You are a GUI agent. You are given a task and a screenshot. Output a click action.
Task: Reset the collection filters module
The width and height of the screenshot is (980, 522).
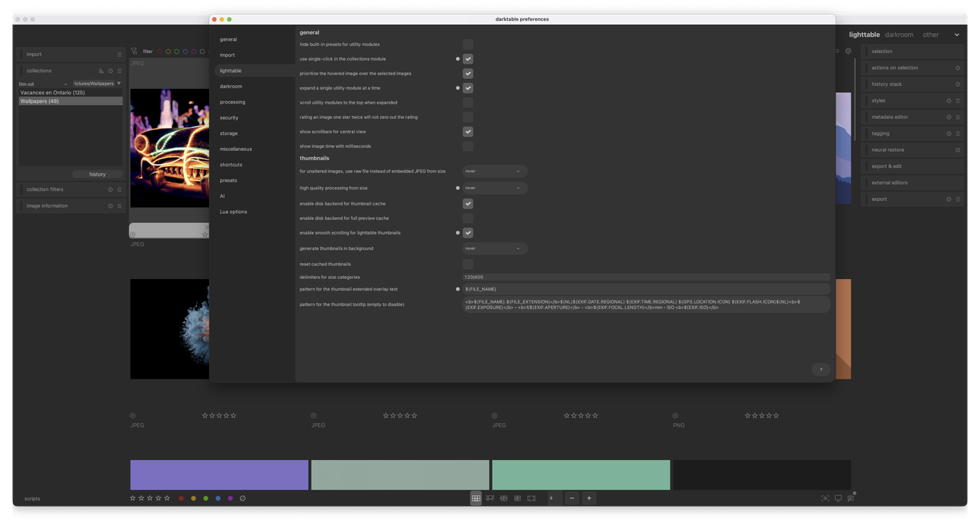point(110,189)
